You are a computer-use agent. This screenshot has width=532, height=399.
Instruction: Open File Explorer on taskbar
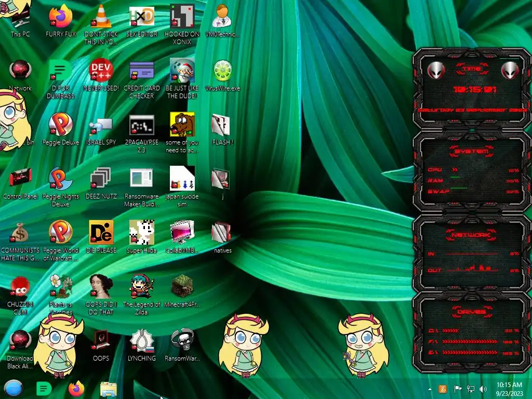click(x=109, y=390)
